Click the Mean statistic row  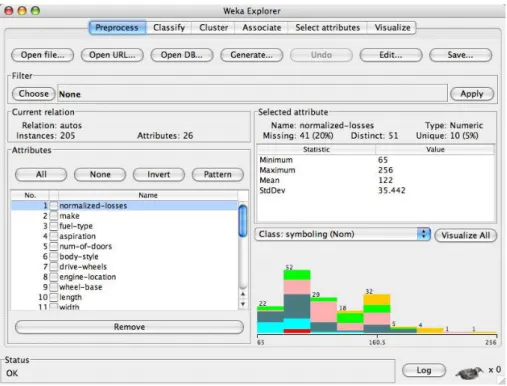(376, 180)
